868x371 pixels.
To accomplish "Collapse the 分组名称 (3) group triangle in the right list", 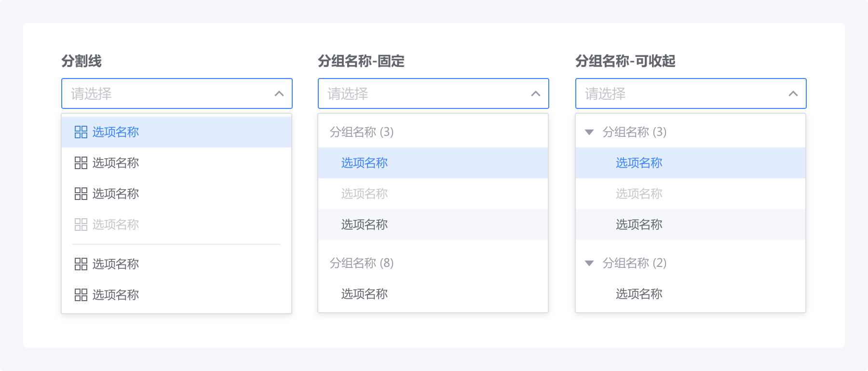I will pos(589,132).
